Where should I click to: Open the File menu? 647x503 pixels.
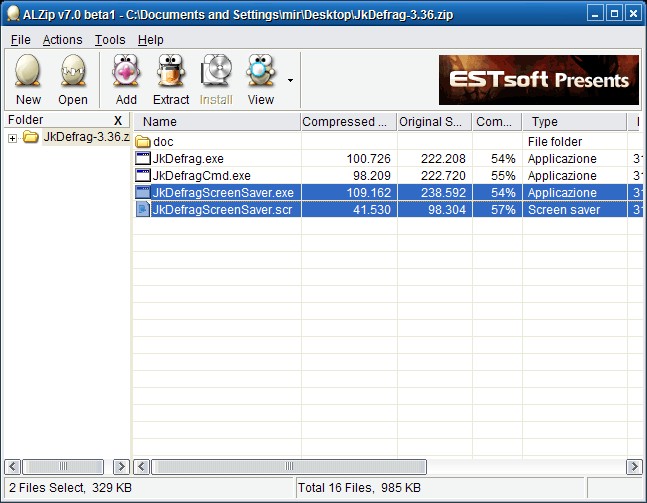[21, 40]
